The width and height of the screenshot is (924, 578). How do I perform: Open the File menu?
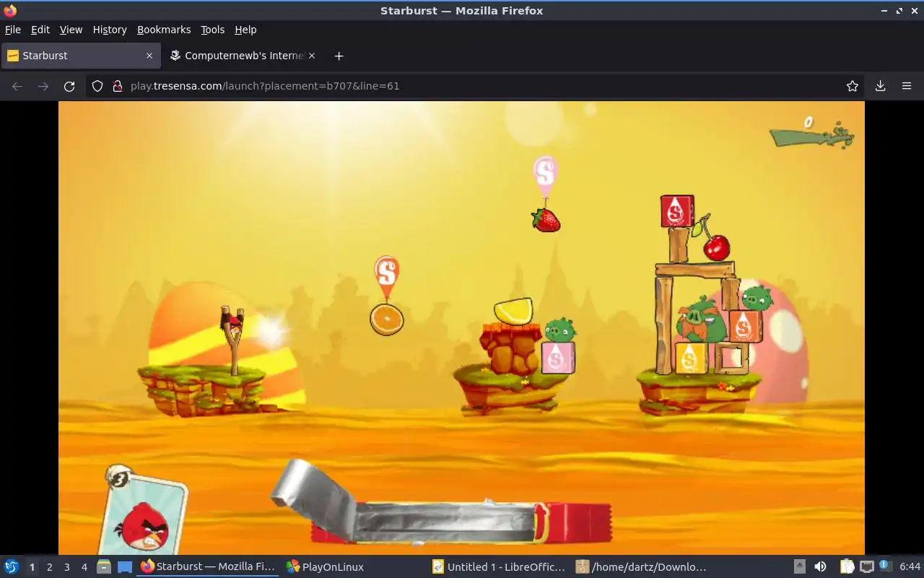pyautogui.click(x=13, y=30)
